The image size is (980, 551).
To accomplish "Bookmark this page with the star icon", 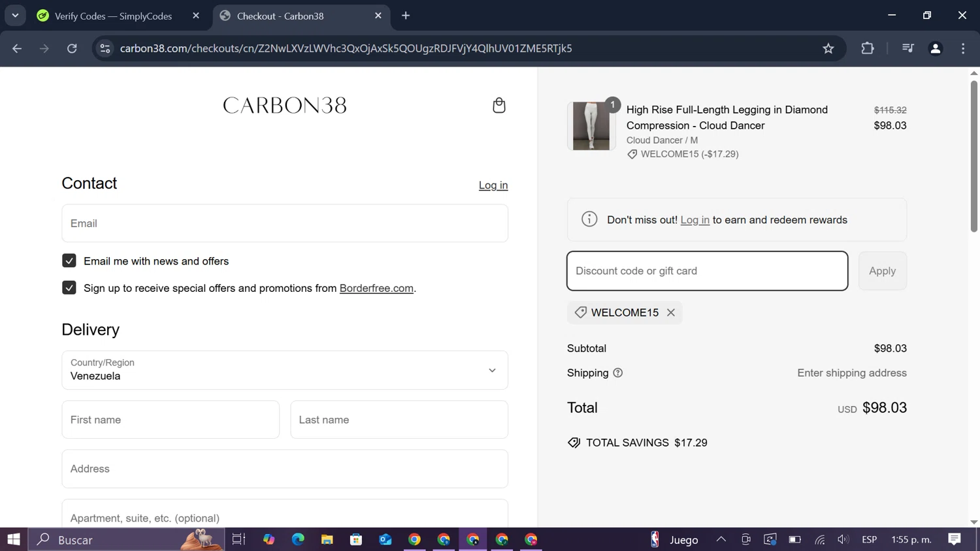I will click(x=828, y=48).
